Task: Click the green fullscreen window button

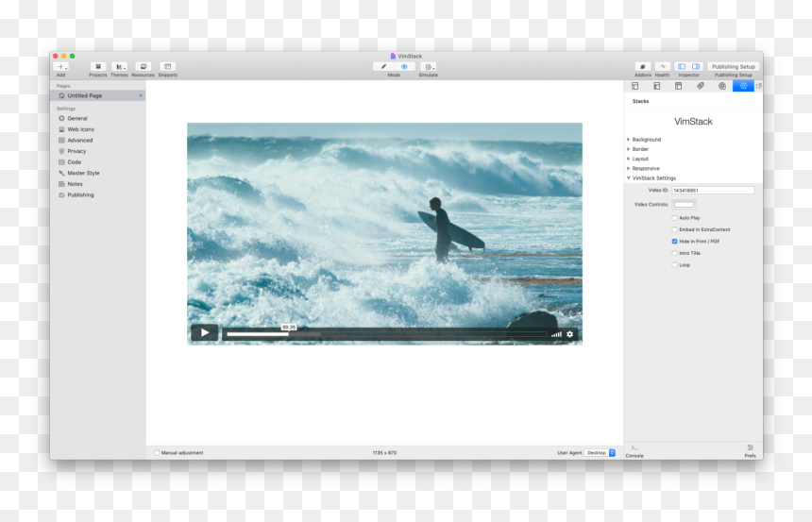Action: [x=73, y=56]
